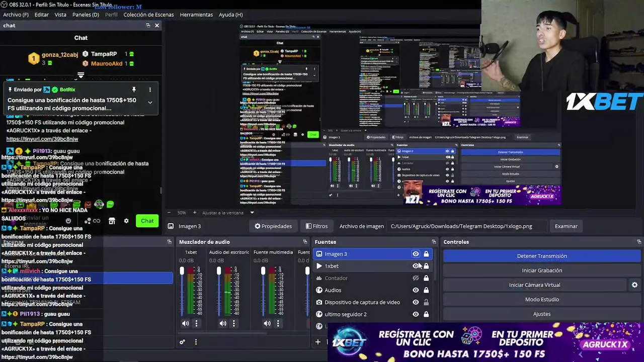Image resolution: width=644 pixels, height=362 pixels.
Task: Open Ajustes from Controles
Action: 542,314
